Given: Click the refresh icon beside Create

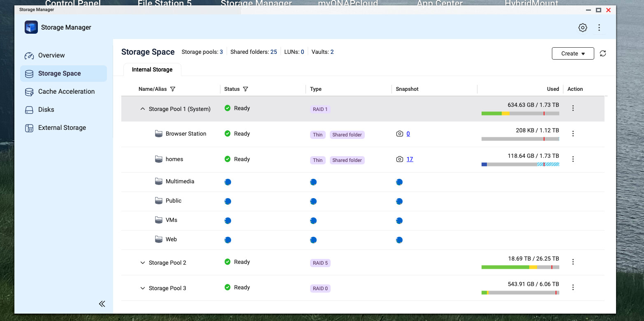Looking at the screenshot, I should pyautogui.click(x=602, y=53).
